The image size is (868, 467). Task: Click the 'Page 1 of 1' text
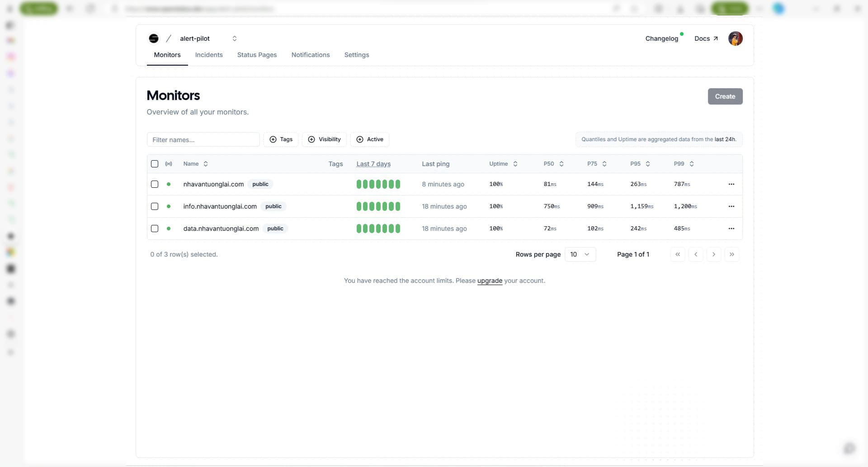[x=633, y=254]
